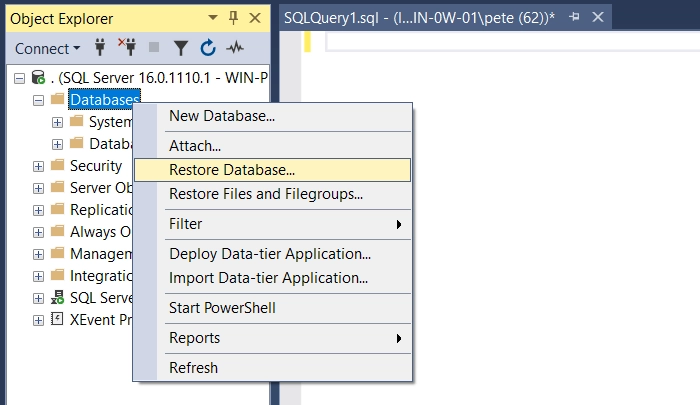Select New Database in the context menu
The image size is (700, 405).
pos(222,116)
